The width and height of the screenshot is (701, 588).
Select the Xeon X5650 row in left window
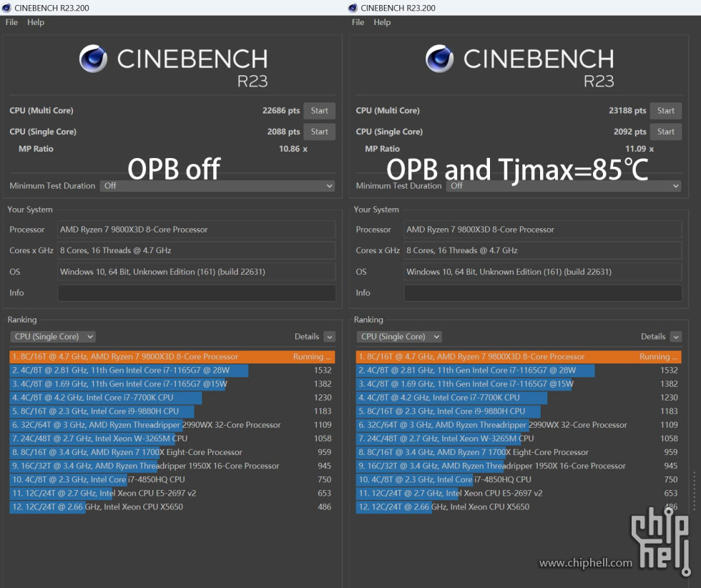[x=172, y=506]
